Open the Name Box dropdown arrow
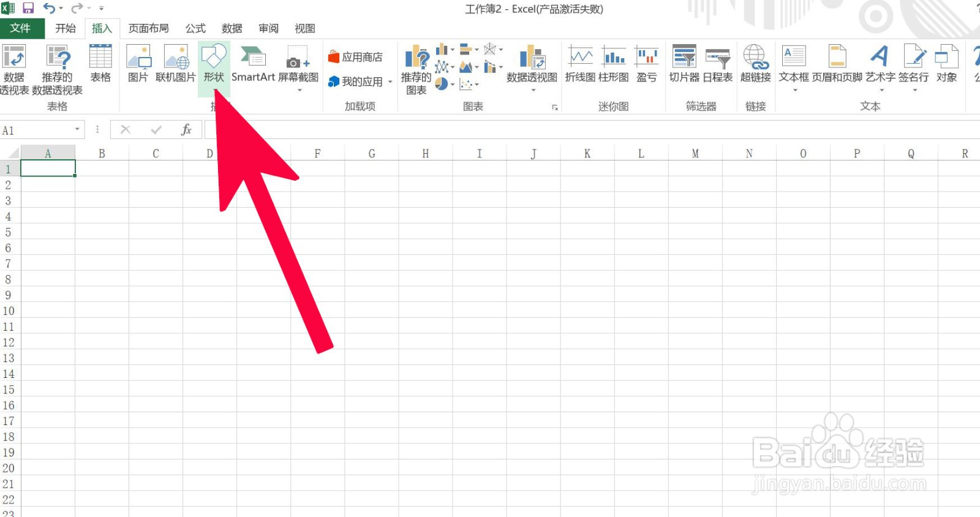The image size is (980, 517). click(x=77, y=129)
